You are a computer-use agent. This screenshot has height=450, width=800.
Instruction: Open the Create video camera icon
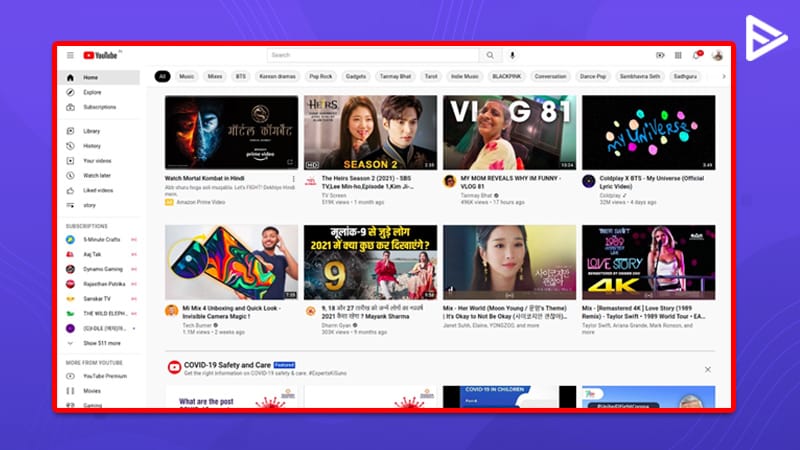(x=660, y=55)
